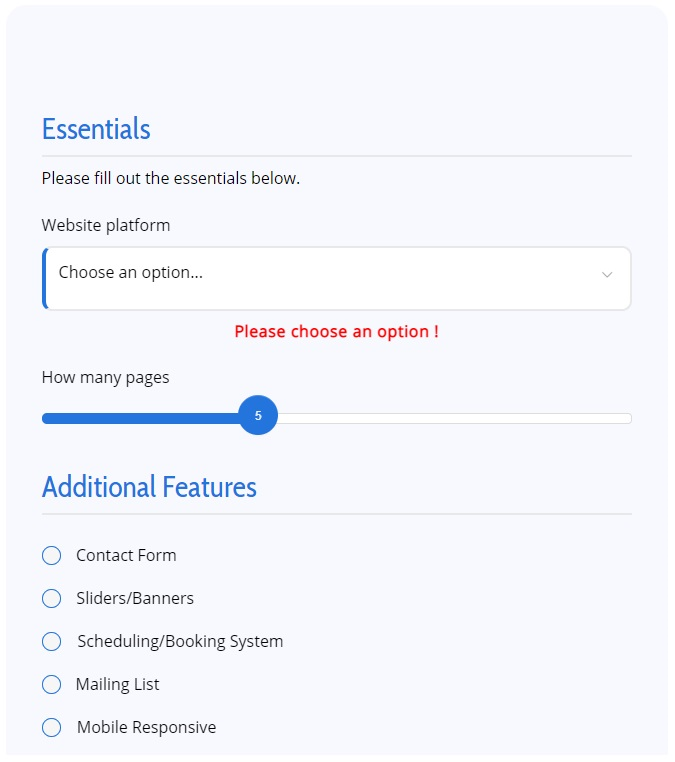The image size is (675, 762).
Task: Click the unfilled part of pages slider
Action: [x=454, y=418]
